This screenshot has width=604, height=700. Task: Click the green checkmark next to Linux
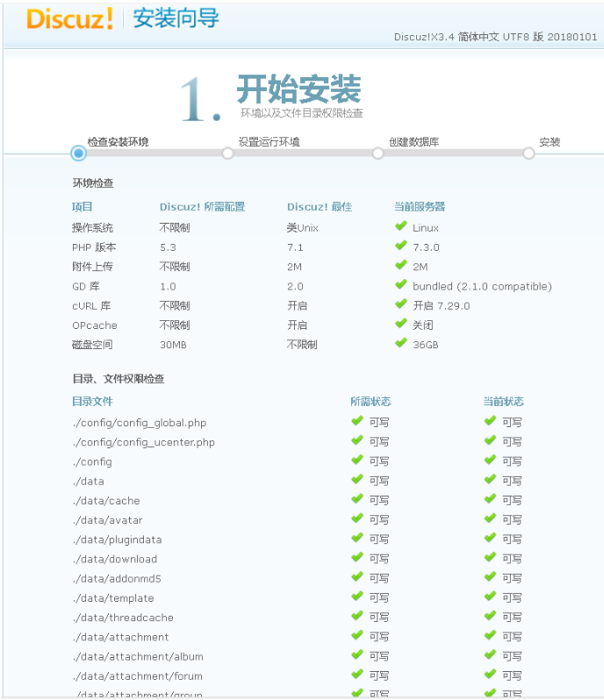pyautogui.click(x=401, y=226)
